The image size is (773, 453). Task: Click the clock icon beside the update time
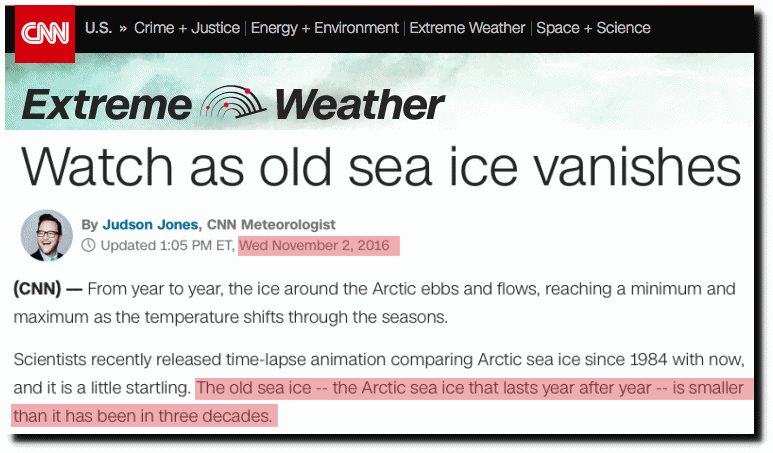pos(88,245)
